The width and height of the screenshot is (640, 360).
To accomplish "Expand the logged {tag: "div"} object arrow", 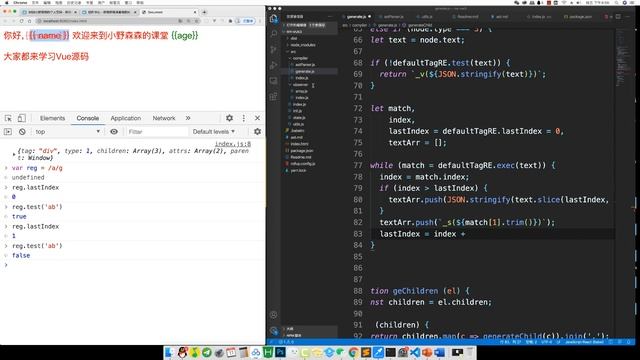I will [x=14, y=154].
